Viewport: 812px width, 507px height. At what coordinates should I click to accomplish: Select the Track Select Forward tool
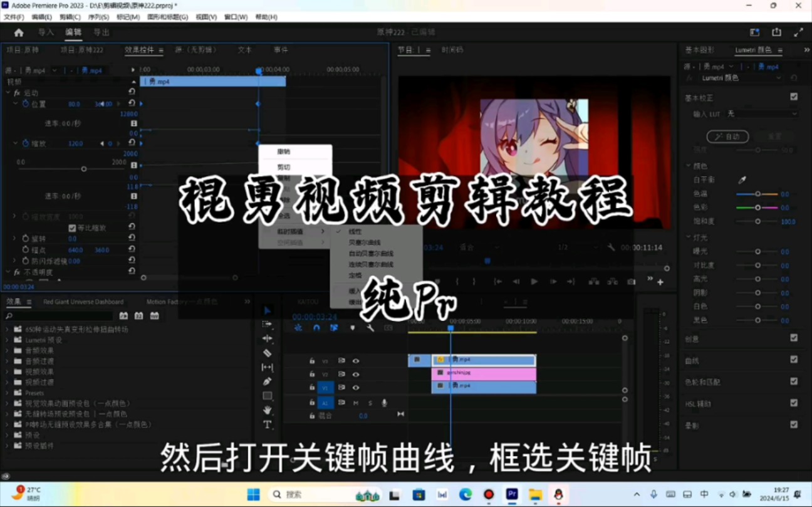point(268,324)
